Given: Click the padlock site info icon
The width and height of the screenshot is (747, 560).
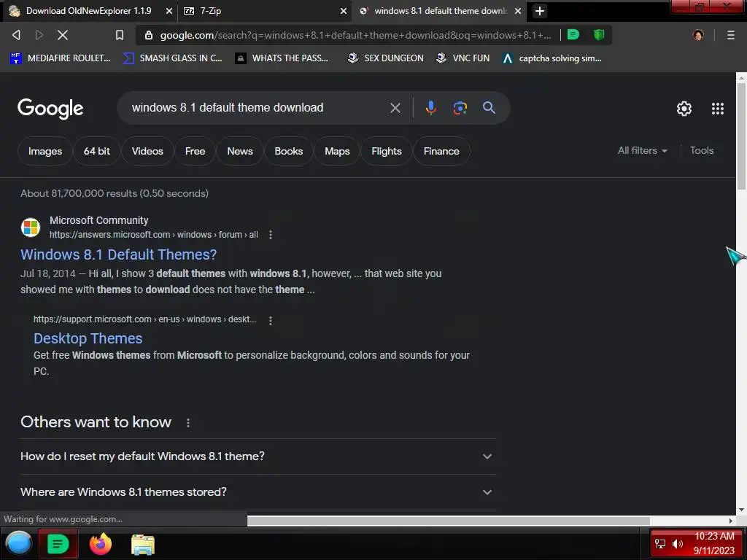Looking at the screenshot, I should pos(149,35).
